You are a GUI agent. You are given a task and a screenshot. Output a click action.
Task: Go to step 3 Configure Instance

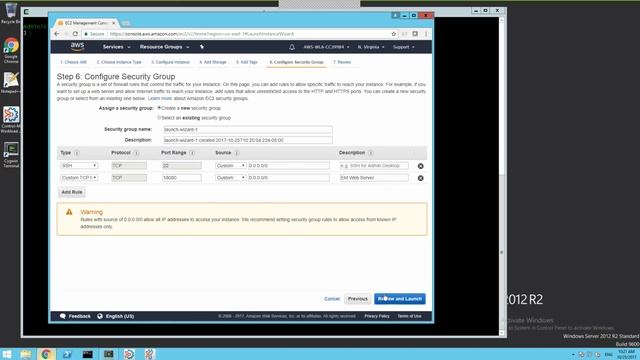pos(170,62)
